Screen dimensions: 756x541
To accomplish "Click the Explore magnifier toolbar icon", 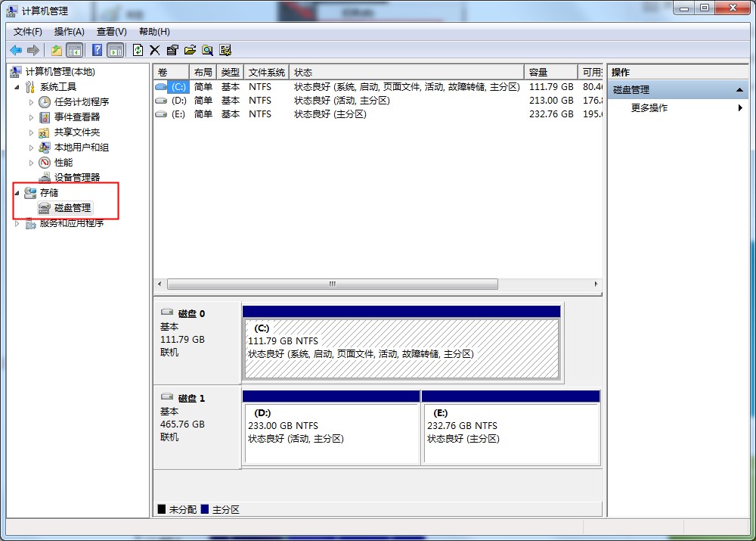I will pyautogui.click(x=207, y=50).
